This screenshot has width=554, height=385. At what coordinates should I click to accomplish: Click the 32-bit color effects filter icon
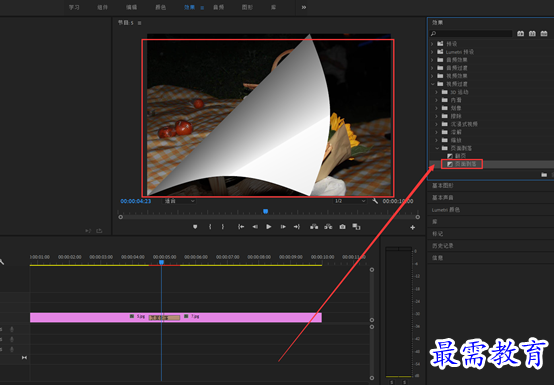[x=532, y=34]
